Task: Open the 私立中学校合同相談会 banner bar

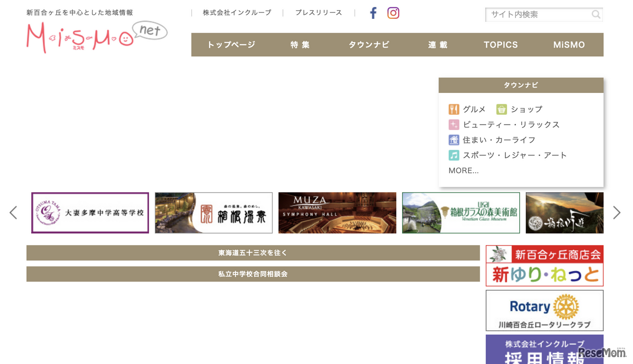Action: 253,274
